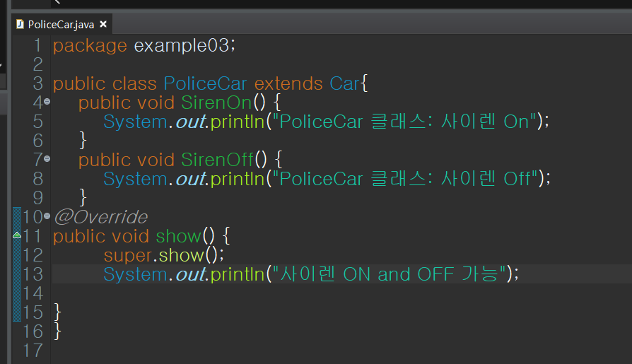Click line number 1 in gutter
The width and height of the screenshot is (632, 364).
(x=38, y=45)
